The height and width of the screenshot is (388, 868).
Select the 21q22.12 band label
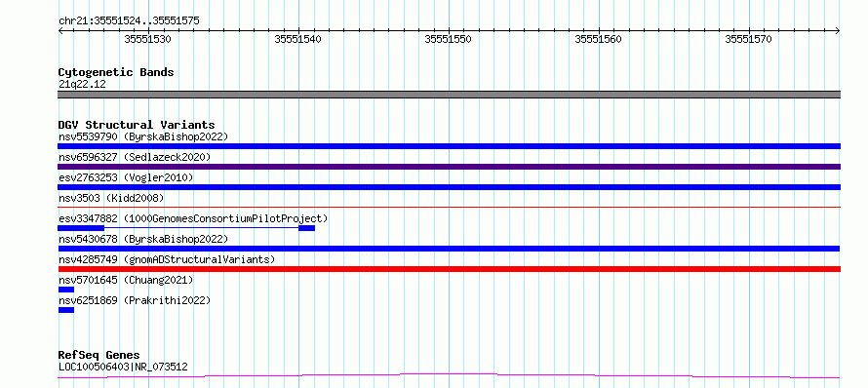tap(82, 85)
